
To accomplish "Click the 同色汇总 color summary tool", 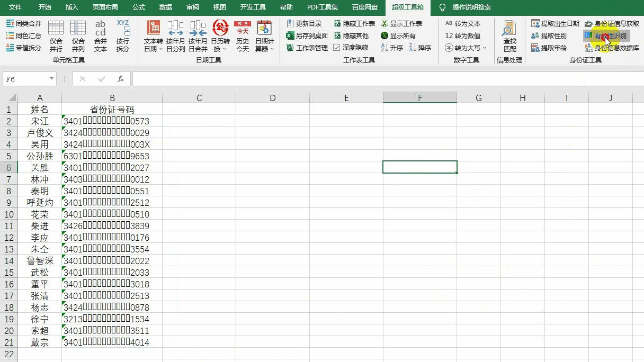I will [x=23, y=36].
